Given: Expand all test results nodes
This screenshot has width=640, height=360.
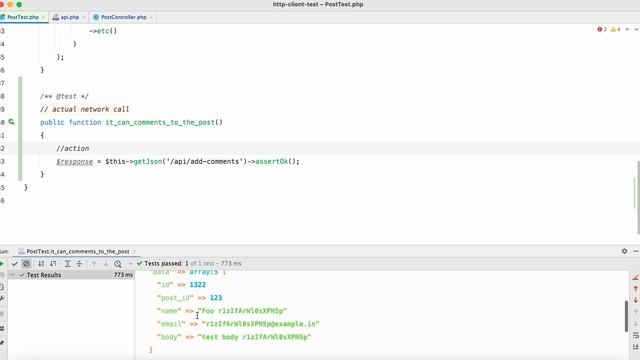Looking at the screenshot, I should [68, 264].
